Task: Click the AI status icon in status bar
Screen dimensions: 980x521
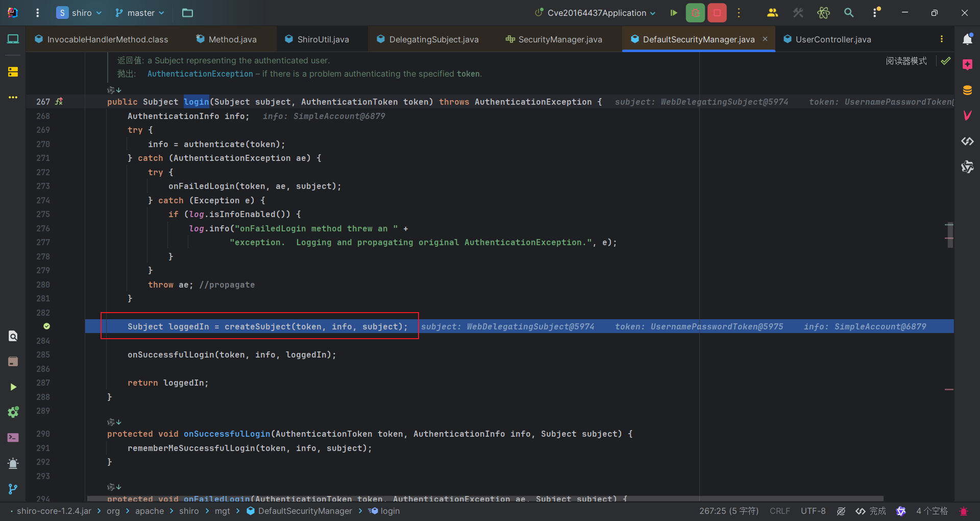Action: 901,511
